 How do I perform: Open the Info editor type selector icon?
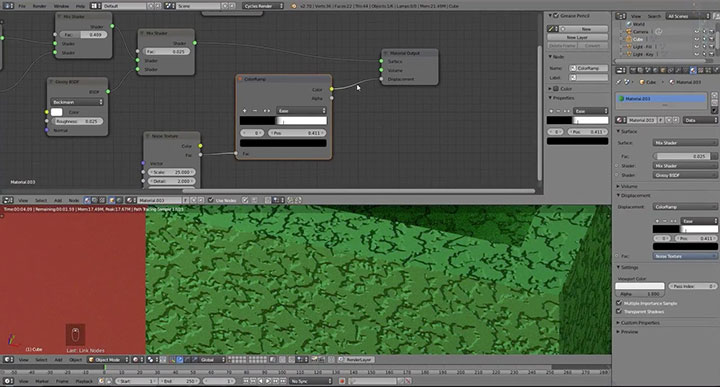(x=8, y=6)
